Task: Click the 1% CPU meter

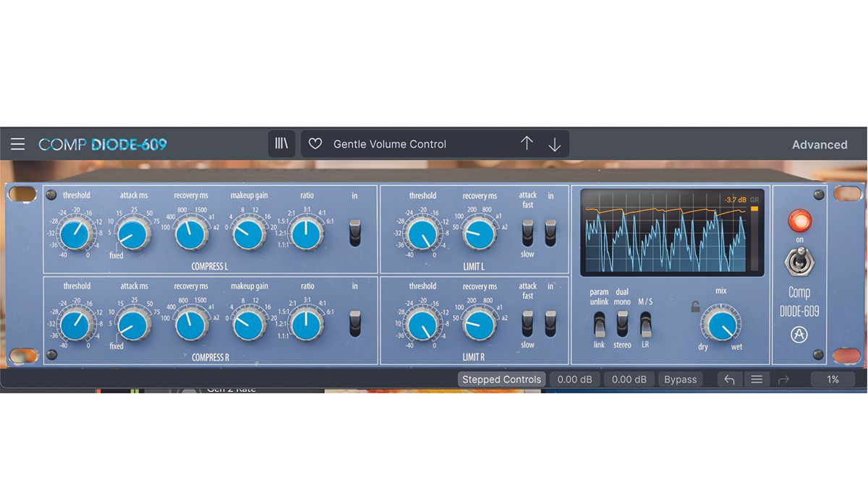Action: click(833, 379)
